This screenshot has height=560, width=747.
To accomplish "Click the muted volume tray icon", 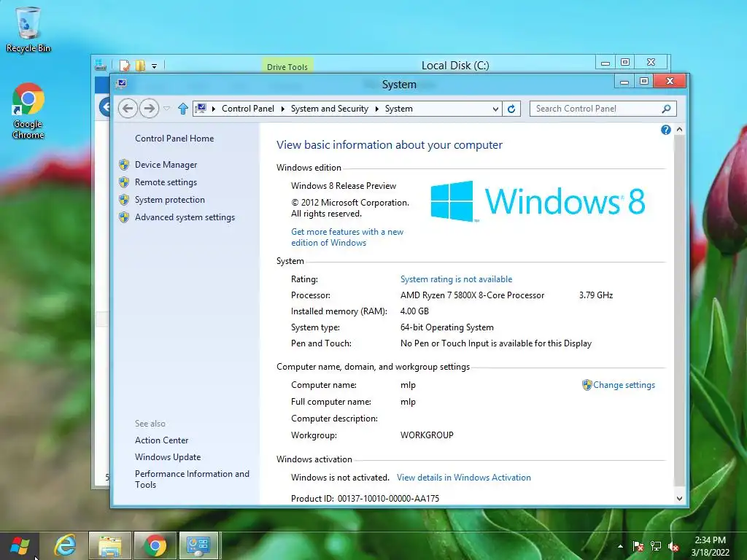I will (673, 546).
